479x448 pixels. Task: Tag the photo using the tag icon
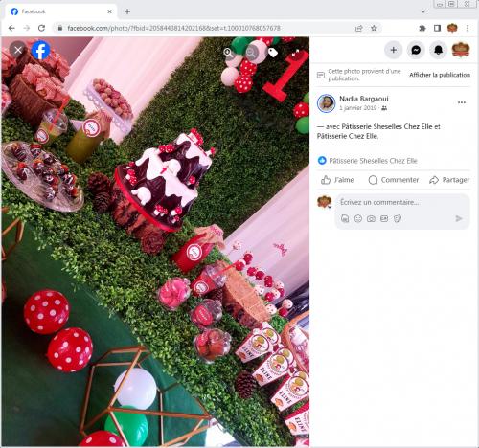(x=273, y=52)
